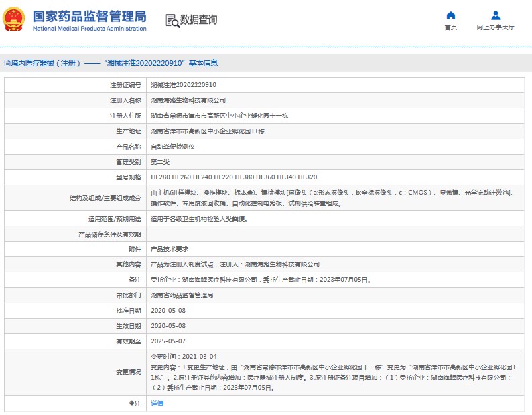The height and width of the screenshot is (415, 532).
Task: Select 第二类 management category value
Action: pos(160,162)
